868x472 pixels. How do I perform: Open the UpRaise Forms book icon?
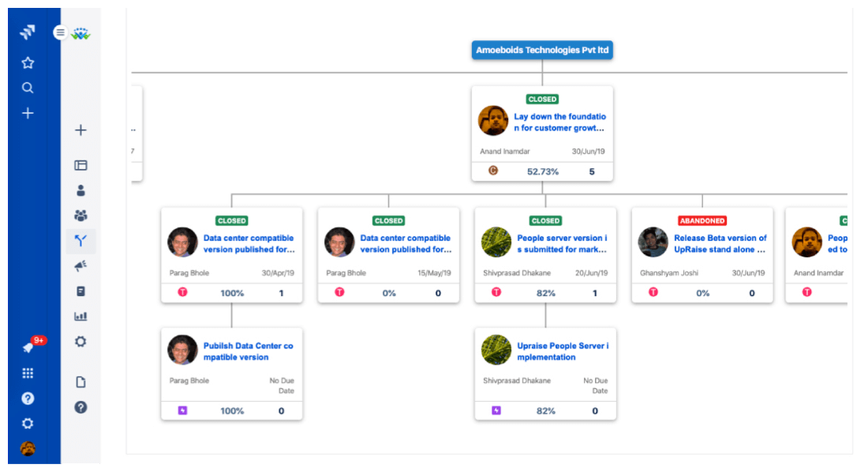80,290
